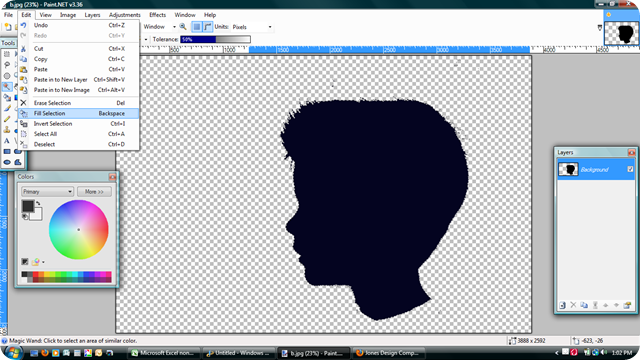Image resolution: width=640 pixels, height=360 pixels.
Task: Select the Ellipse Select tool
Action: point(7,76)
